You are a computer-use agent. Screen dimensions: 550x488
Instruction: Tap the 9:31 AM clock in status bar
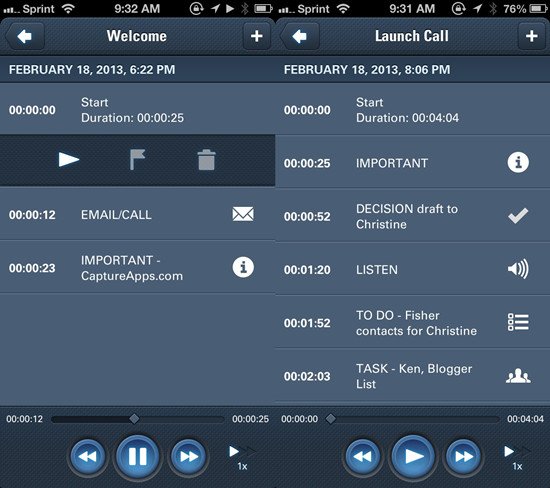pyautogui.click(x=412, y=8)
